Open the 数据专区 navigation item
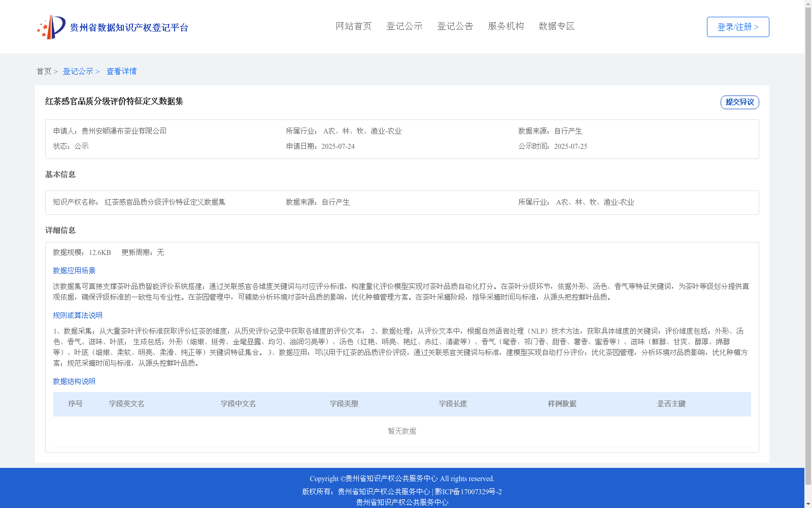Image resolution: width=812 pixels, height=508 pixels. 557,26
